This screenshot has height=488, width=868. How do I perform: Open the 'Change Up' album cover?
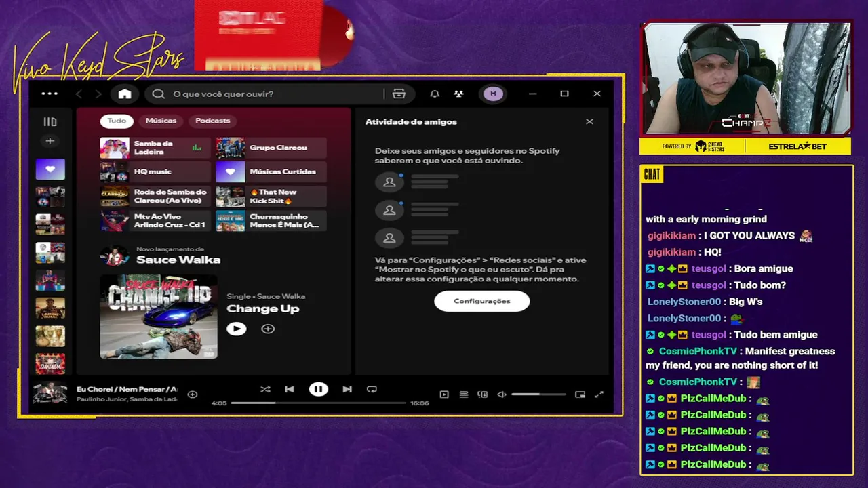(159, 316)
